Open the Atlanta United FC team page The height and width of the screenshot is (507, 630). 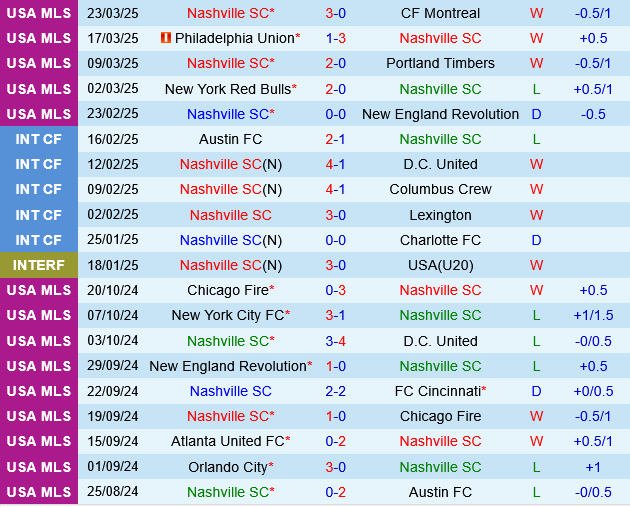tap(228, 441)
